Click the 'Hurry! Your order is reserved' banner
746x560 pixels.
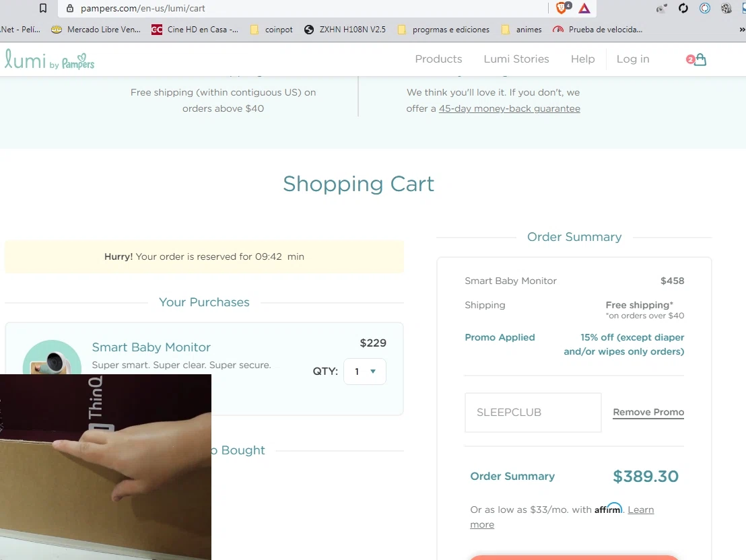click(x=204, y=257)
